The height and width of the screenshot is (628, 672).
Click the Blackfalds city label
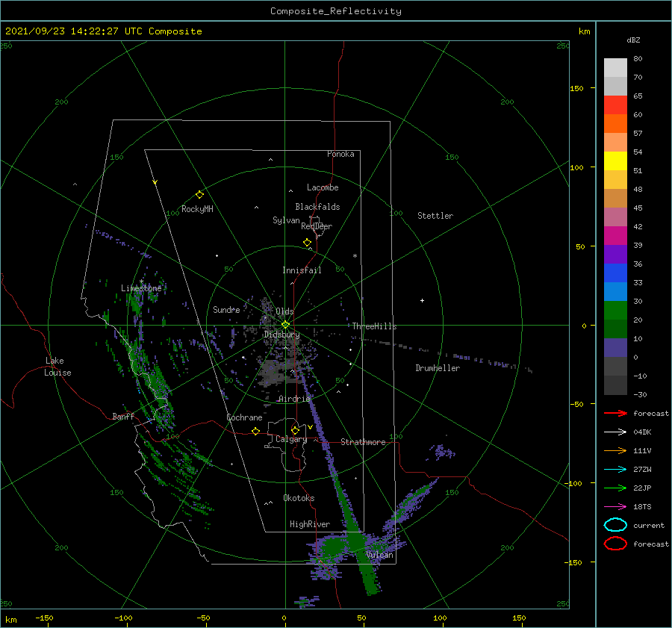click(x=317, y=207)
